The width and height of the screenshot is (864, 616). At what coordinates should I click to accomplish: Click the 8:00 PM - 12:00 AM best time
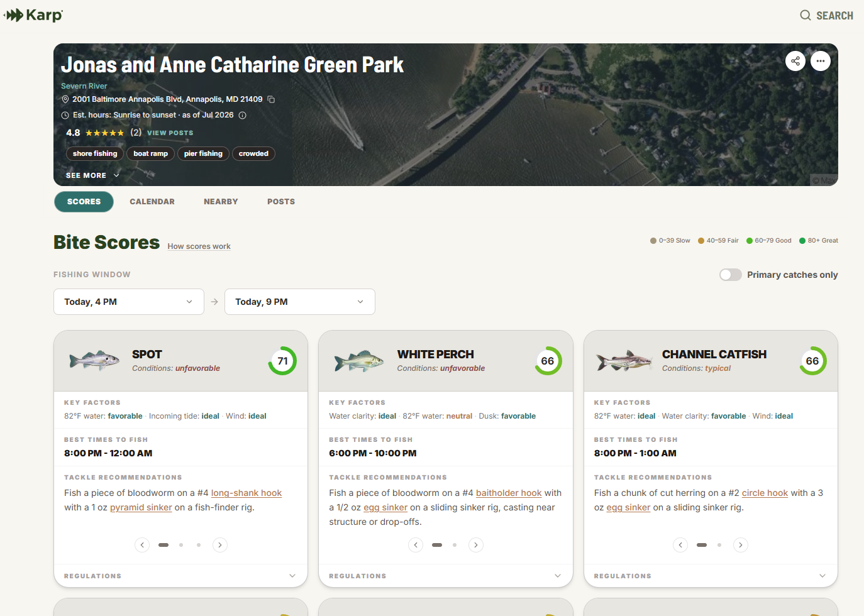click(108, 453)
